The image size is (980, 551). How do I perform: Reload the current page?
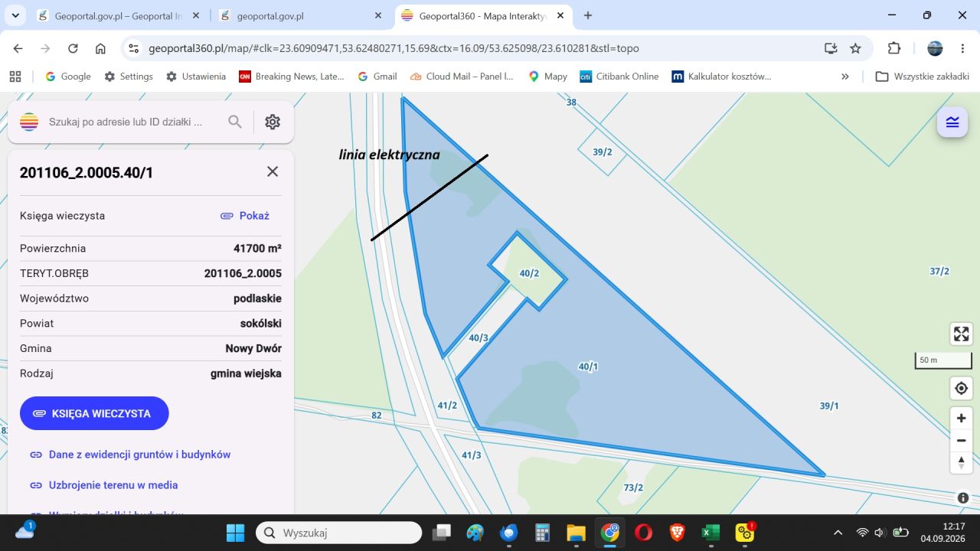point(73,48)
